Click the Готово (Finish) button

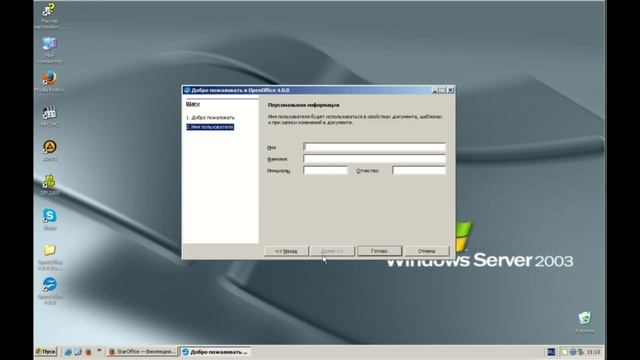(x=379, y=251)
